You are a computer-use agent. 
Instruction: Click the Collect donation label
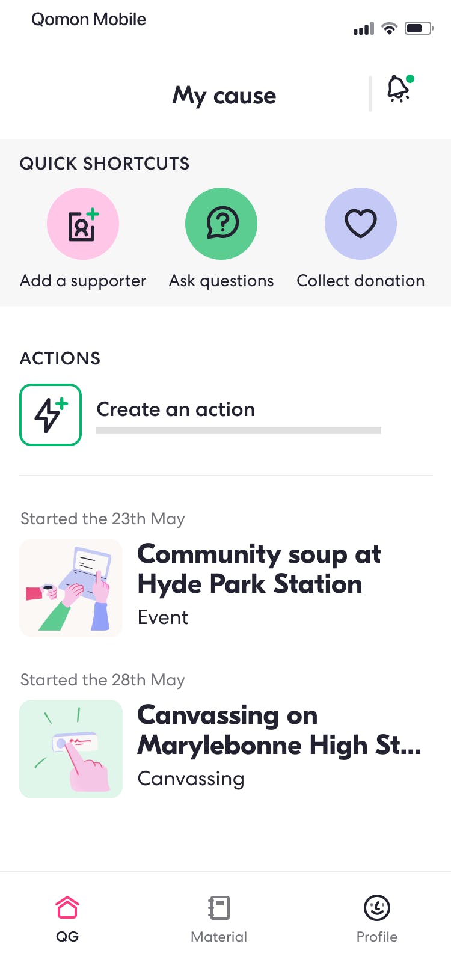[361, 281]
